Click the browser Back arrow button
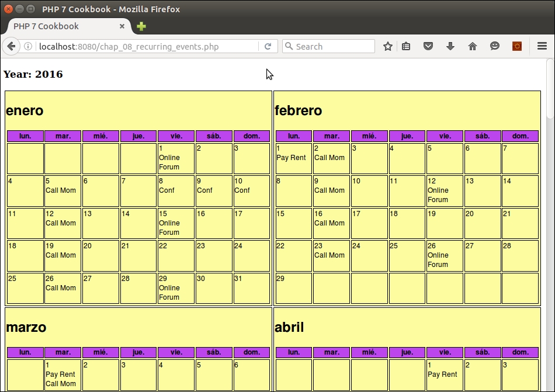 [x=11, y=46]
